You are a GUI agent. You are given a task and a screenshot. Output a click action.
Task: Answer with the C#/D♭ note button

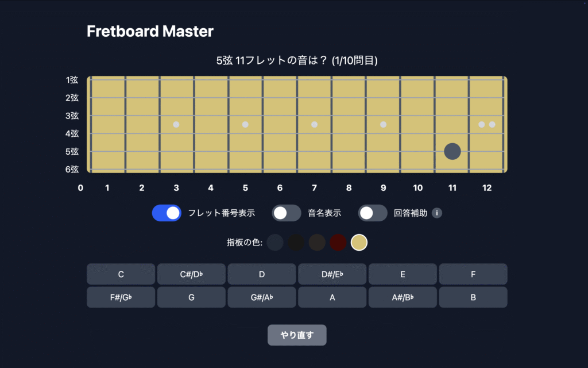coord(191,274)
